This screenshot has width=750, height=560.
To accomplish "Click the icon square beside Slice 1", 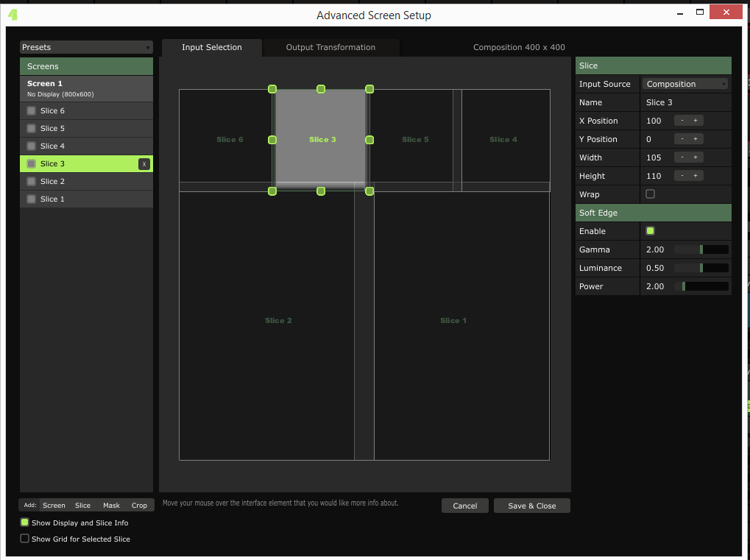I will (x=31, y=199).
